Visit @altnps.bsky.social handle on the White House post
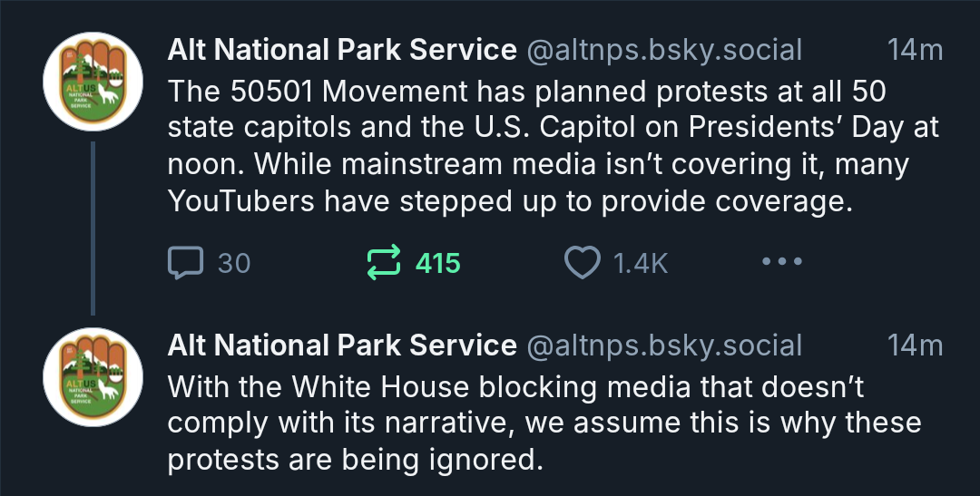This screenshot has width=980, height=496. 664,346
